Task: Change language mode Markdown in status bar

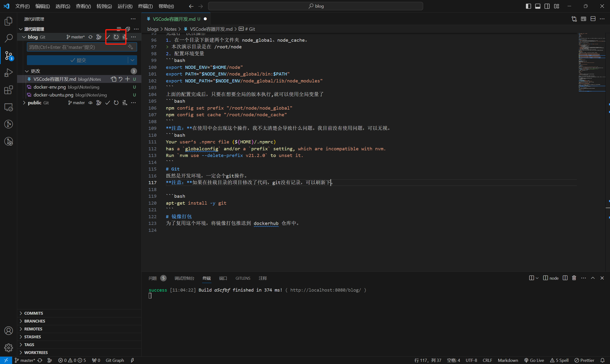Action: (508, 360)
